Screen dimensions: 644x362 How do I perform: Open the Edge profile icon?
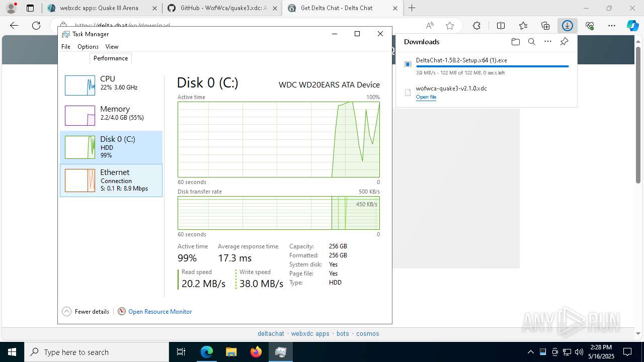click(x=11, y=8)
